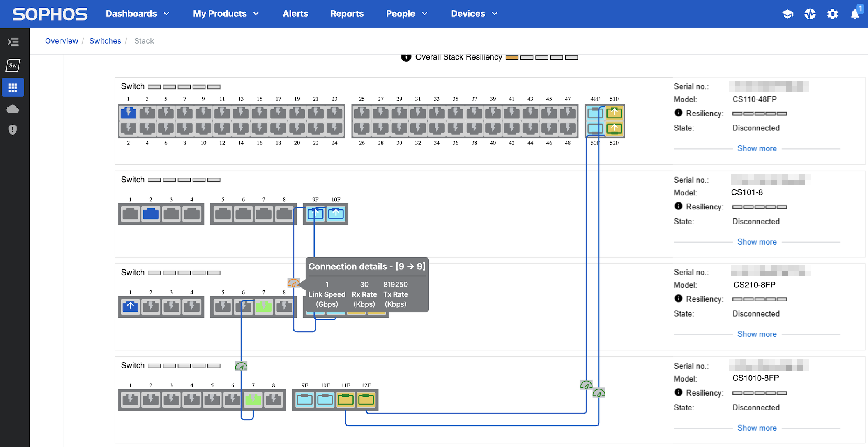Image resolution: width=868 pixels, height=447 pixels.
Task: Click the cloud icon in sidebar
Action: pyautogui.click(x=13, y=109)
